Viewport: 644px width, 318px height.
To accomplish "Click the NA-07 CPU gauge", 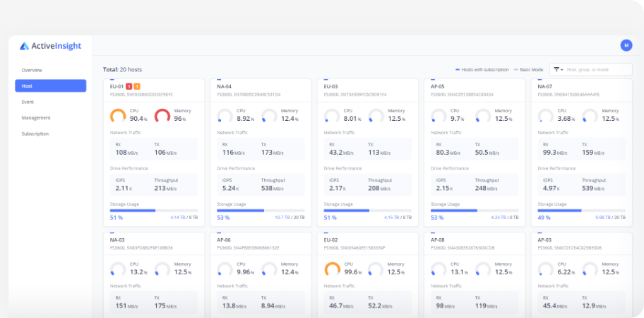I will point(546,116).
